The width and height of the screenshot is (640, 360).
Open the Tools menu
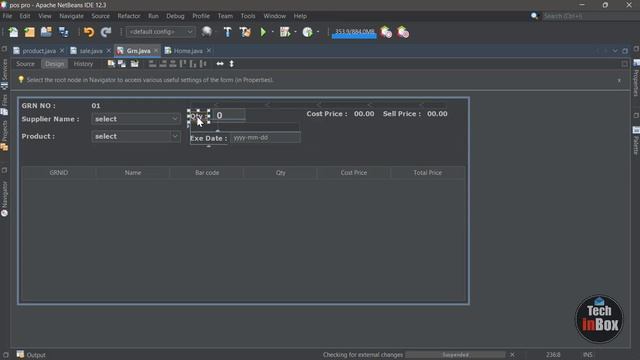tap(248, 16)
